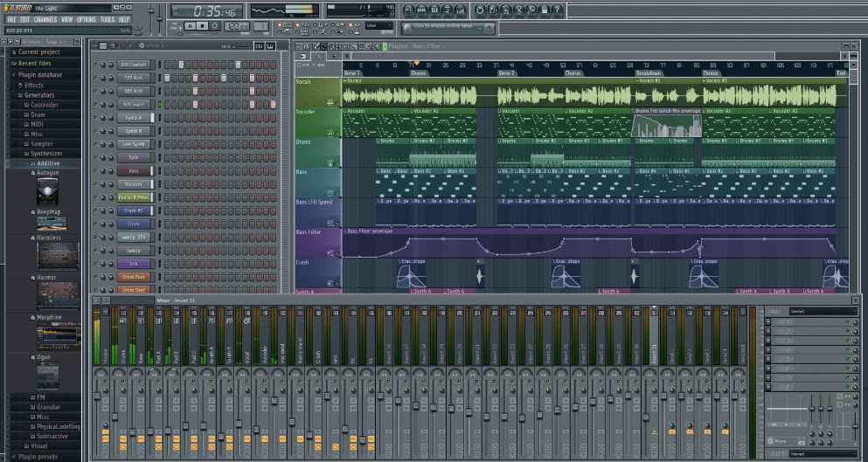Toggle first step of 808 Cowbell row
Viewport: 868px width, 462px height.
click(x=167, y=65)
